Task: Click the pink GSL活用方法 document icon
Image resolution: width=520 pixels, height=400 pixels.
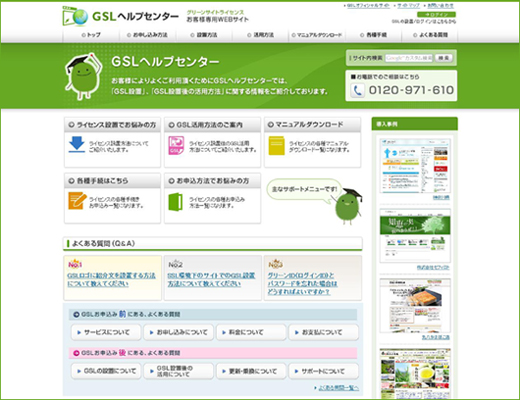Action: pyautogui.click(x=176, y=145)
